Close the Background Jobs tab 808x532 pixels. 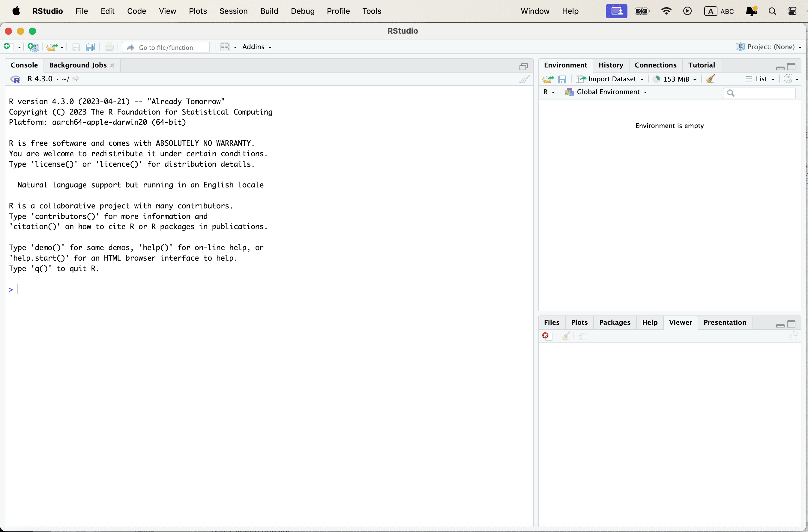coord(112,65)
